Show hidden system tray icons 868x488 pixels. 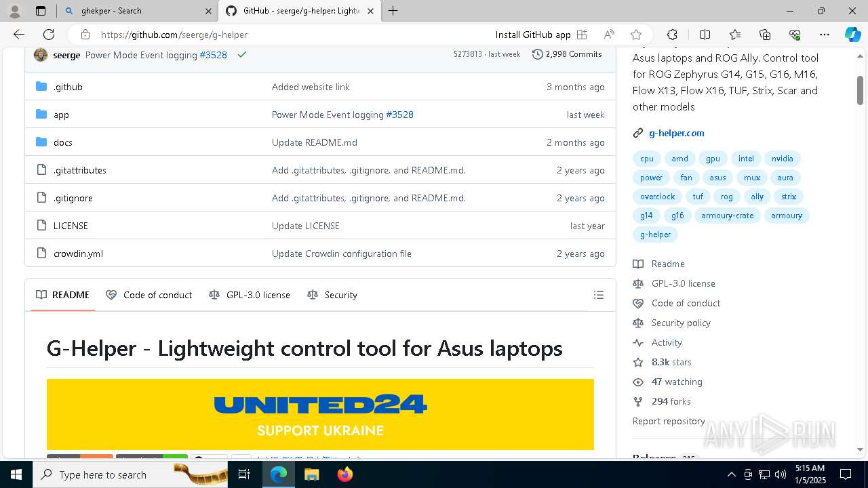pyautogui.click(x=731, y=474)
